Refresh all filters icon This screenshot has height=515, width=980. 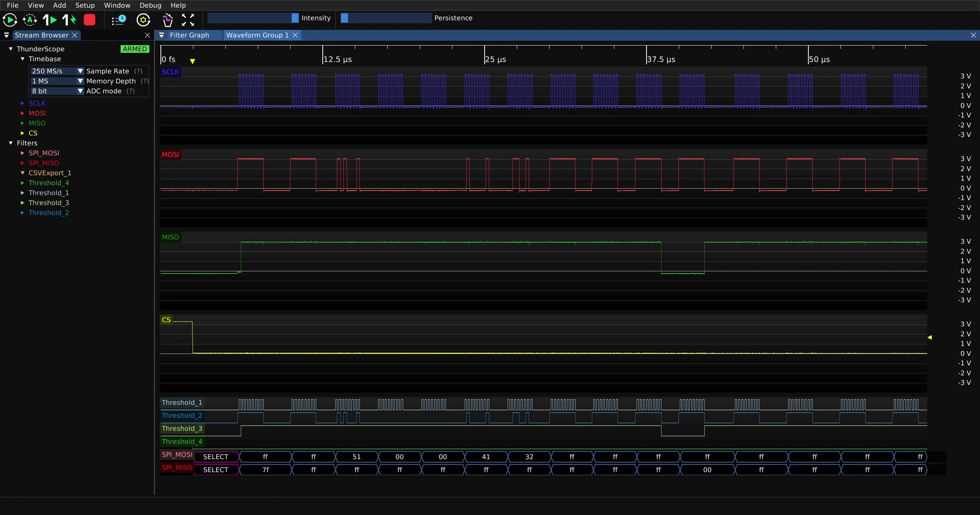[x=143, y=20]
